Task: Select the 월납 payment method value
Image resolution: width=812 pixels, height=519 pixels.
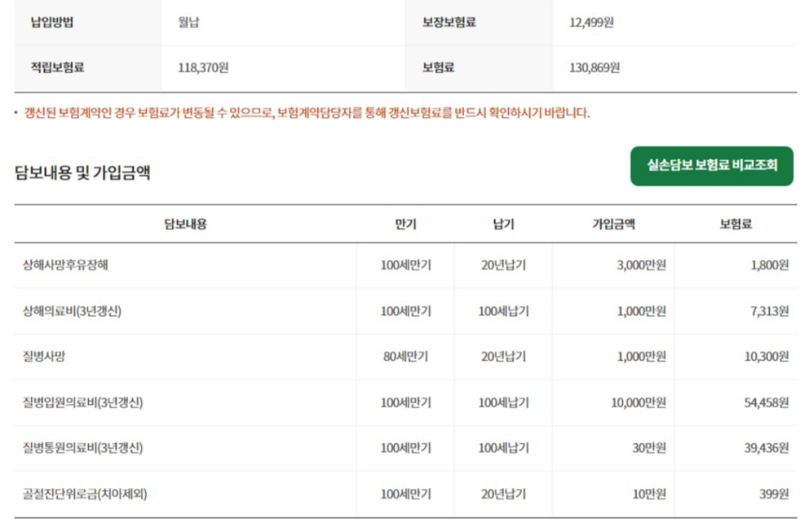Action: 189,22
